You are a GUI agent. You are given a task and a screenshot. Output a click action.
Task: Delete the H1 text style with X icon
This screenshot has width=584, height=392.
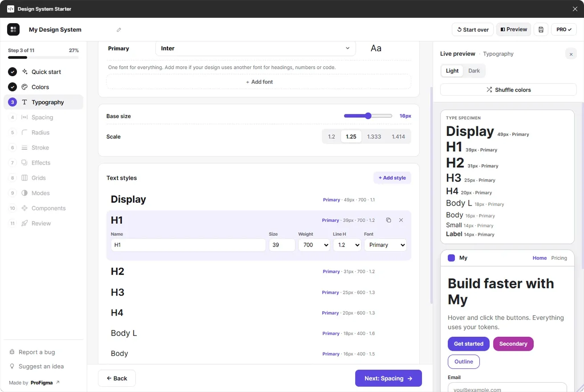(401, 220)
